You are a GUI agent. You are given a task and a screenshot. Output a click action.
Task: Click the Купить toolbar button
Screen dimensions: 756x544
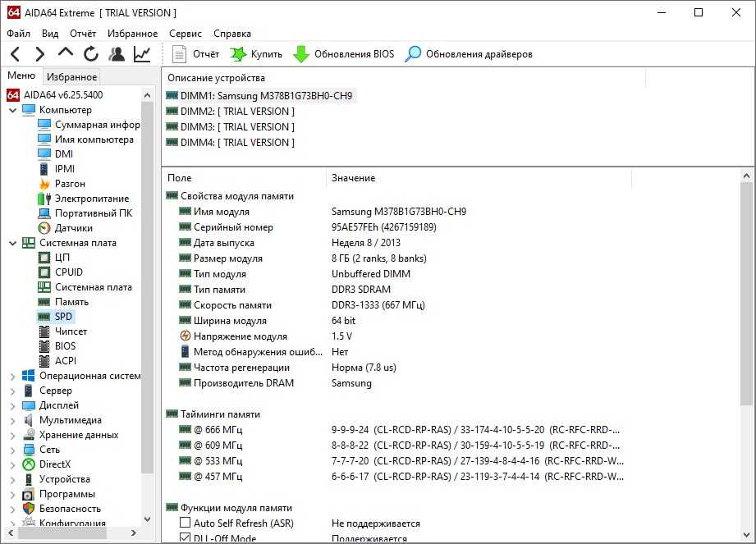click(x=256, y=54)
